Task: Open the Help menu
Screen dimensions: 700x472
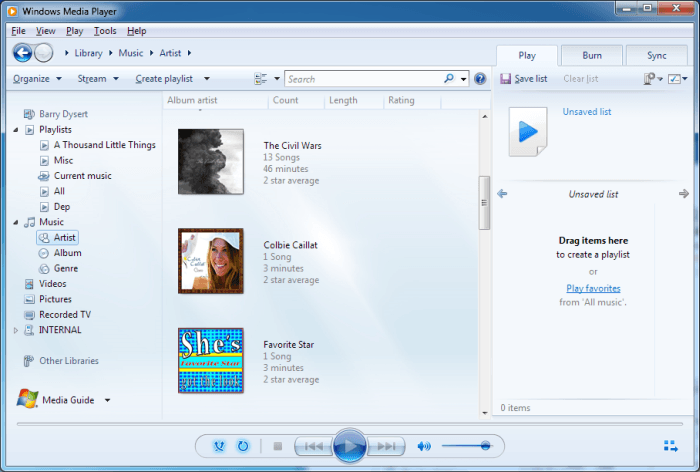Action: (x=137, y=31)
